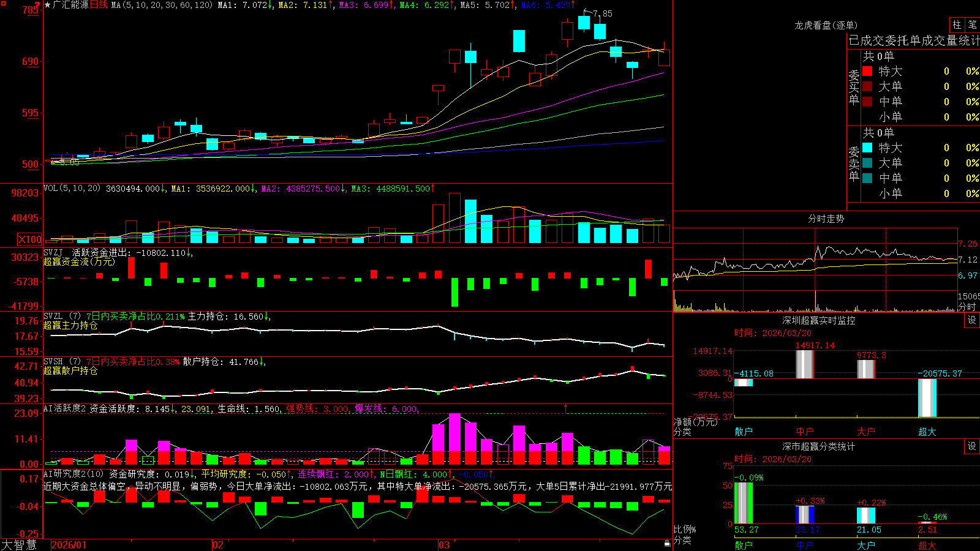Click the 14917.14 中户 bar in 实时监控
The image size is (980, 551).
[x=805, y=364]
